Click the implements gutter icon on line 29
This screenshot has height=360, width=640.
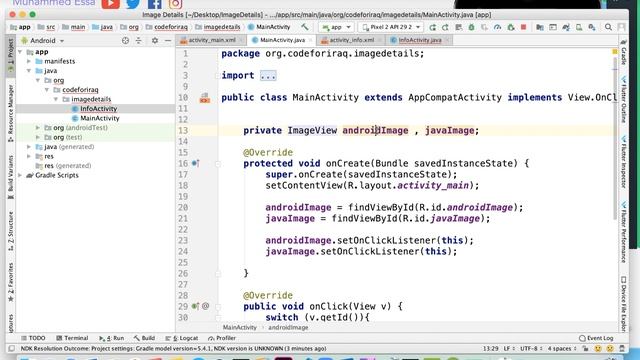click(196, 306)
